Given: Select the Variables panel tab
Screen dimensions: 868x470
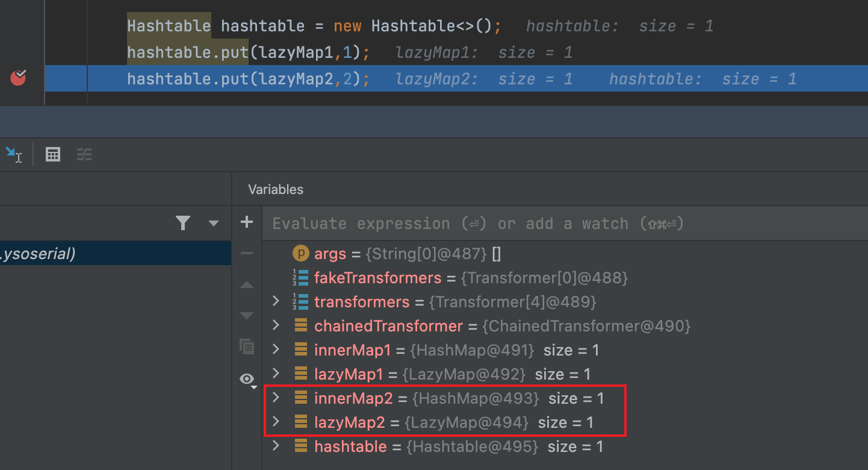Looking at the screenshot, I should pos(276,189).
